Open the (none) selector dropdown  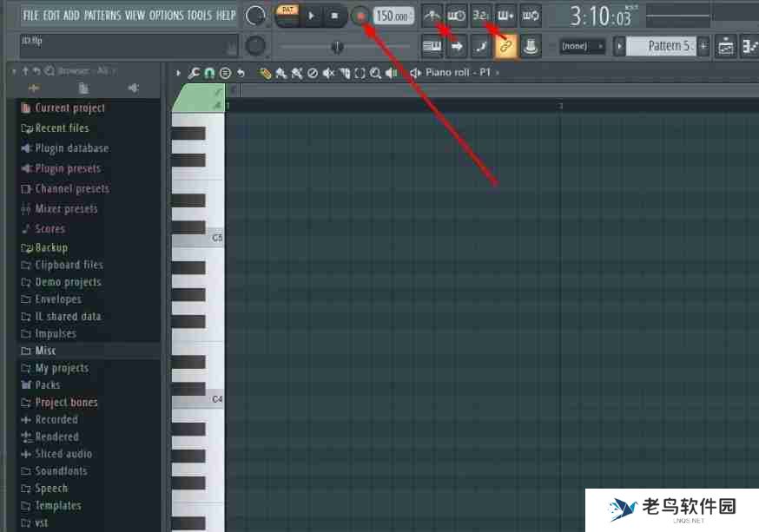pos(581,46)
